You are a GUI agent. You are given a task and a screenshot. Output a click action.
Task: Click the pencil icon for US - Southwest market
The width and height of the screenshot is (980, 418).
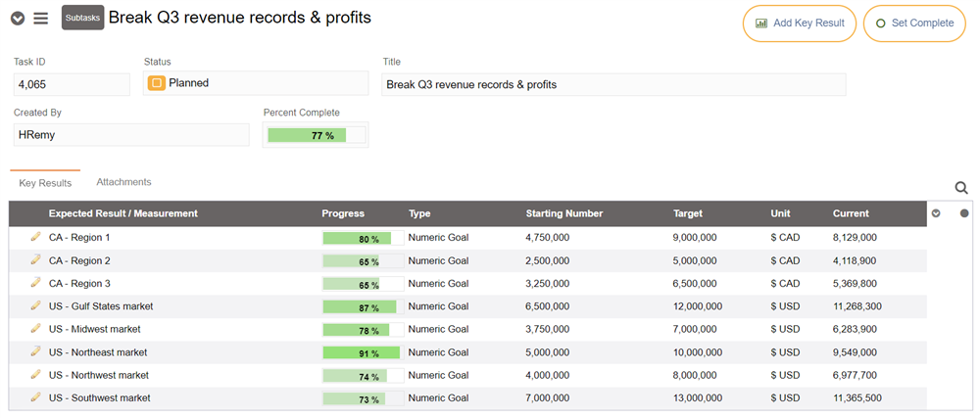[x=35, y=397]
